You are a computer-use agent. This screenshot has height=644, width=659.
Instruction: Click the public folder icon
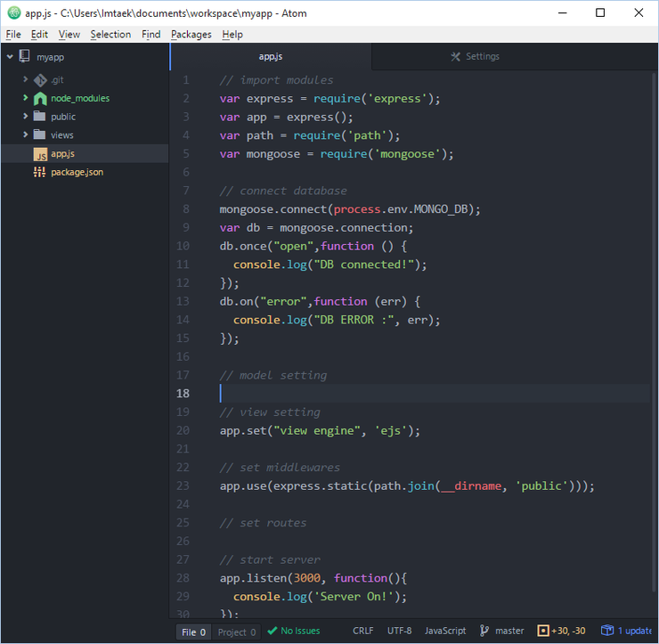pyautogui.click(x=39, y=116)
